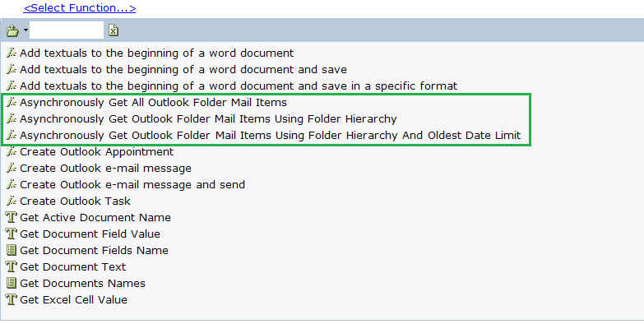The height and width of the screenshot is (324, 644).
Task: Open the dropdown arrow beside the folder icon
Action: click(x=25, y=30)
